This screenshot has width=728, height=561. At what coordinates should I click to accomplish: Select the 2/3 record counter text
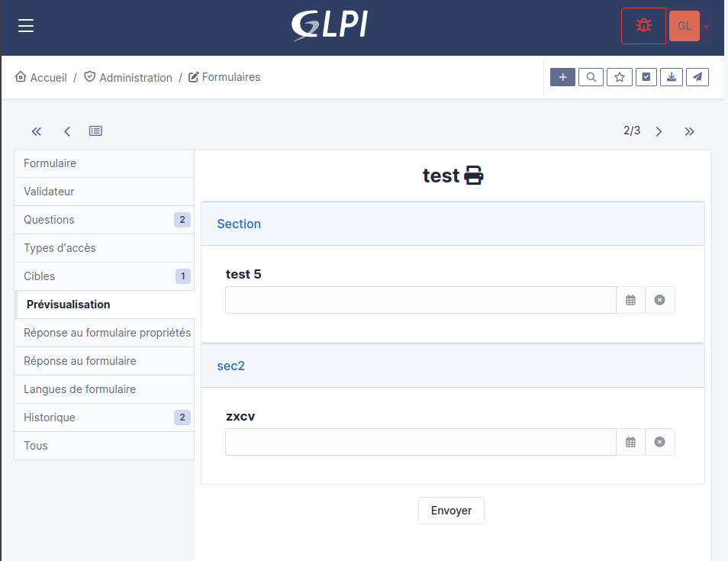click(x=631, y=131)
